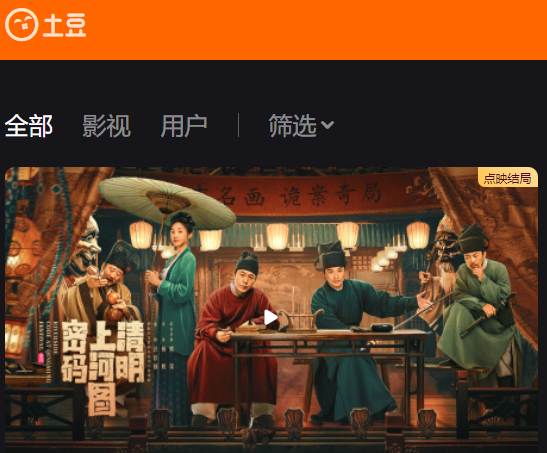Click the 土豆 wordmark in the header

click(x=65, y=25)
